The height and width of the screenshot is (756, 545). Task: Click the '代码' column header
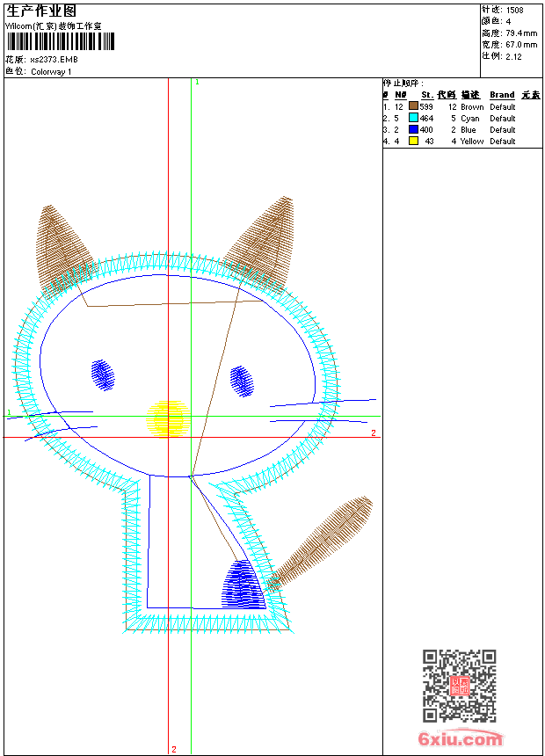tap(447, 95)
